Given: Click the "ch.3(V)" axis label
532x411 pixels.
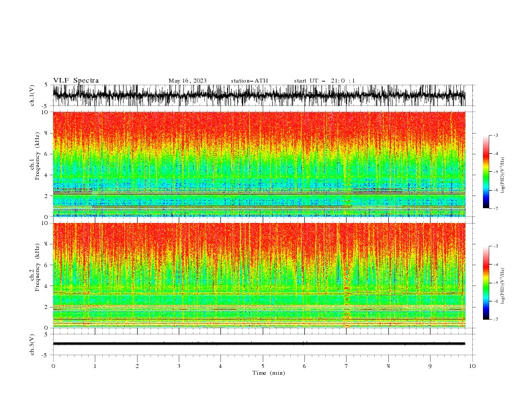Looking at the screenshot, I should pos(32,345).
